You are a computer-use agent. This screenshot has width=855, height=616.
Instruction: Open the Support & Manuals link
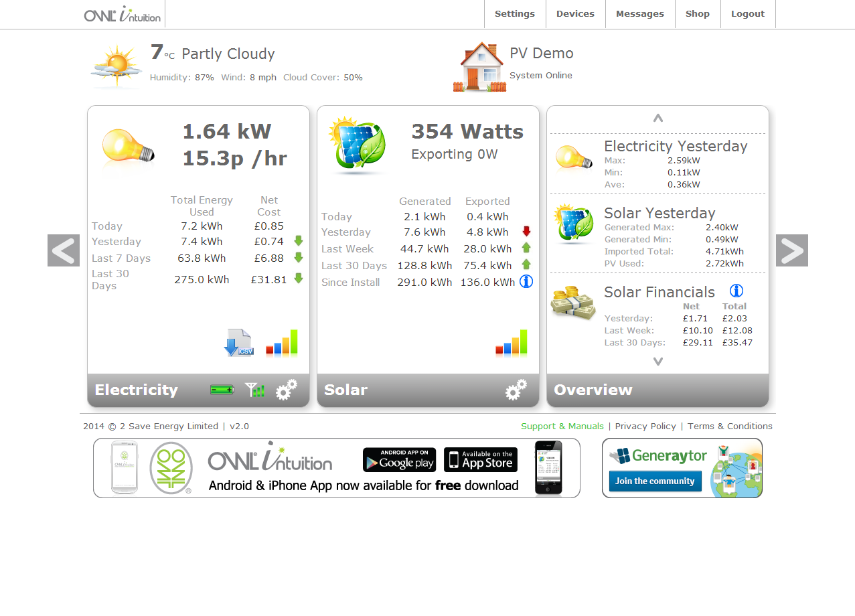click(562, 427)
